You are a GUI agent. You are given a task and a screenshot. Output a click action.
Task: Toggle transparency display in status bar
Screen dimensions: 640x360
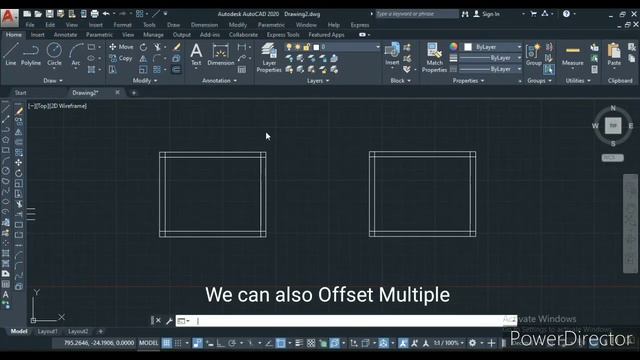(311, 343)
